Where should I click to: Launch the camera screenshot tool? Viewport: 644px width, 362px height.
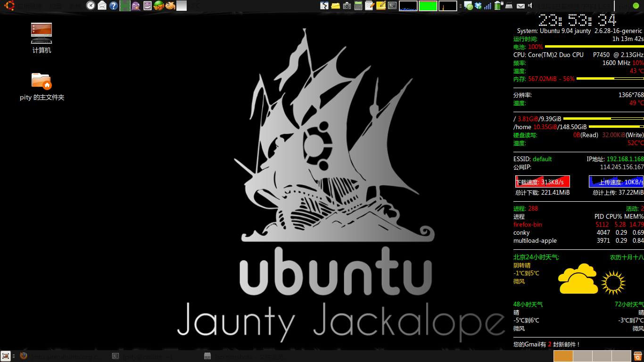pyautogui.click(x=347, y=6)
